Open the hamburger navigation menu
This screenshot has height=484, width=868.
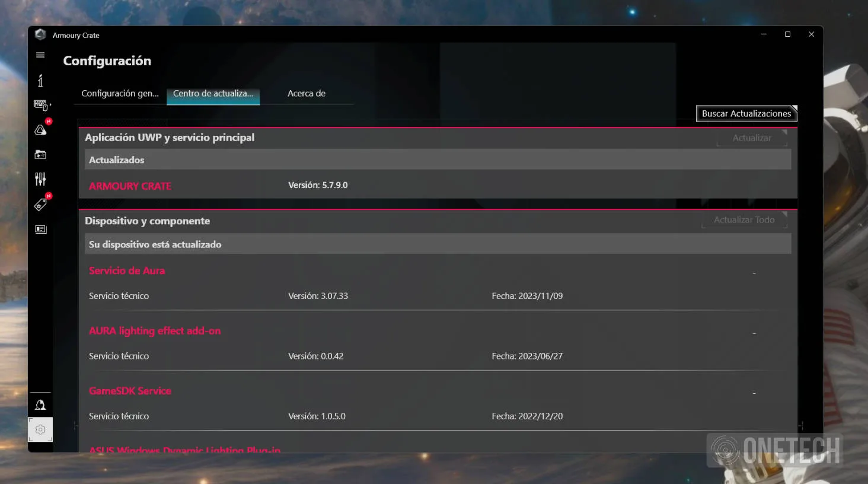coord(40,55)
